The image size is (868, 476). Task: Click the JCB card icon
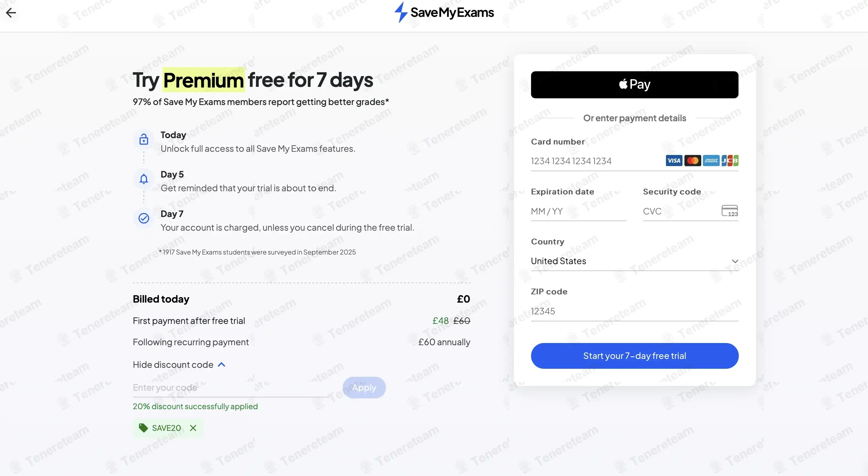[730, 161]
